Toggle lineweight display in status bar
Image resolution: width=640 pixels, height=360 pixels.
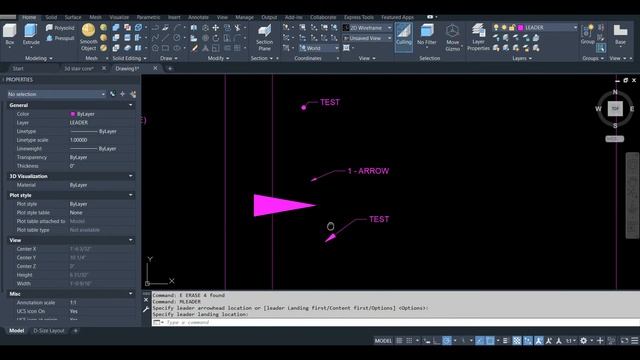[505, 341]
